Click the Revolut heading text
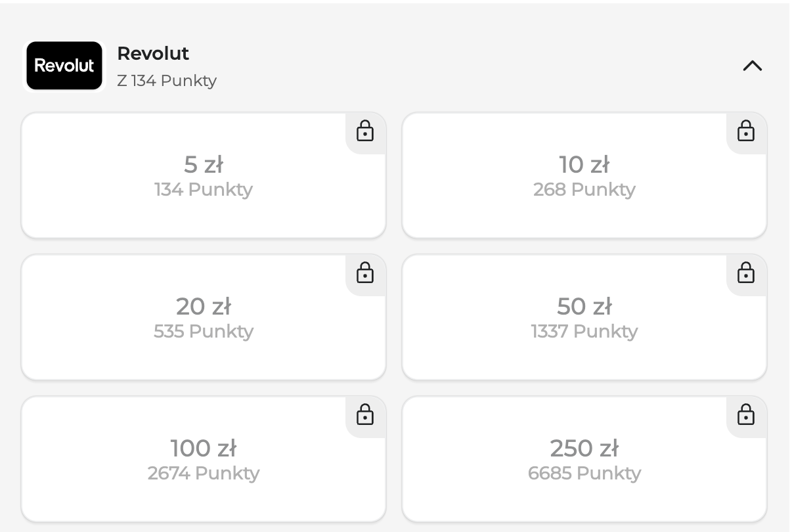This screenshot has width=792, height=532. click(153, 53)
